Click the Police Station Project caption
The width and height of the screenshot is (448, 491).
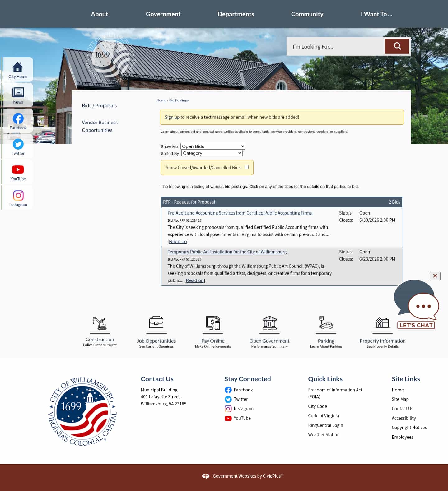click(x=100, y=345)
